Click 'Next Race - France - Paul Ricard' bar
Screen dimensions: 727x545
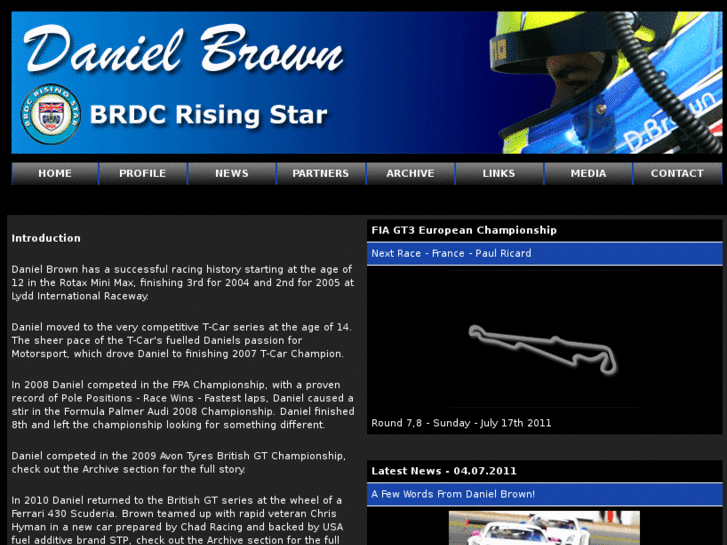click(544, 253)
